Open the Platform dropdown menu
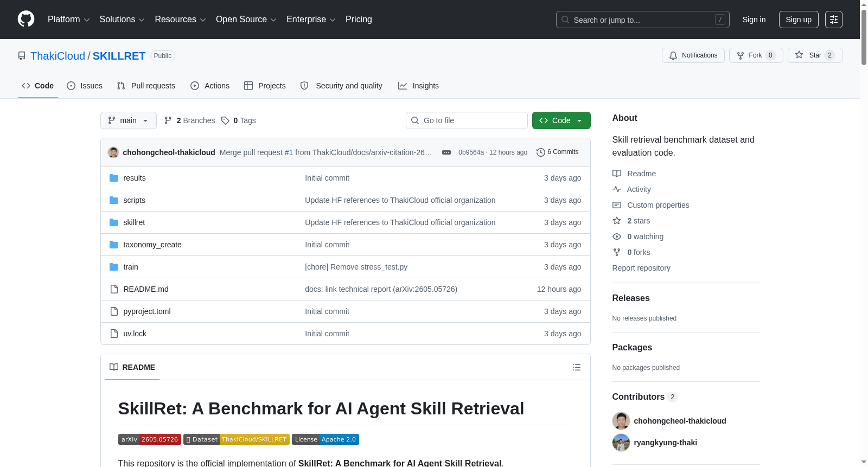868x467 pixels. 68,20
